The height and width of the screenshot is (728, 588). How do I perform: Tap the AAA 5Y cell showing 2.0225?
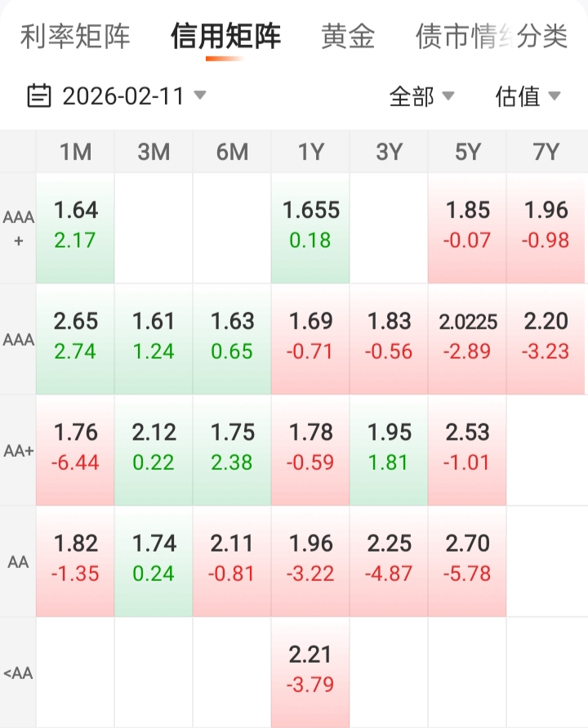click(467, 337)
